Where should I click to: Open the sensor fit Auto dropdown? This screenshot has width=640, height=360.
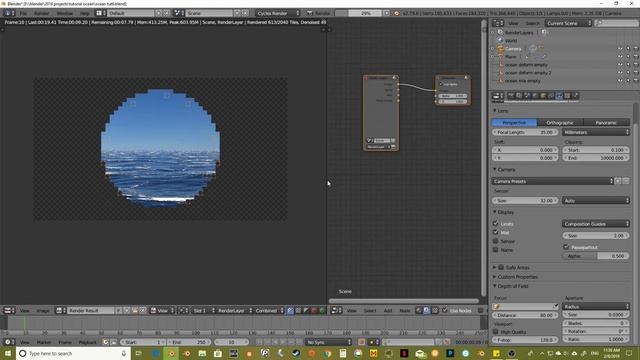(x=596, y=200)
